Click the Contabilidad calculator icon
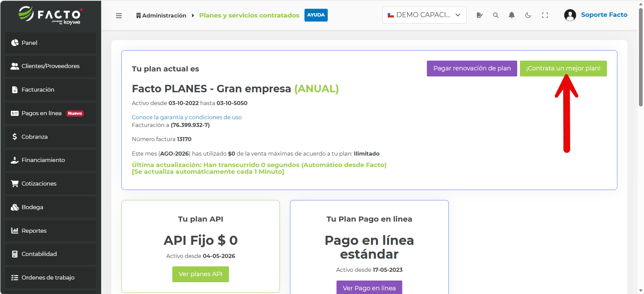 (x=15, y=254)
